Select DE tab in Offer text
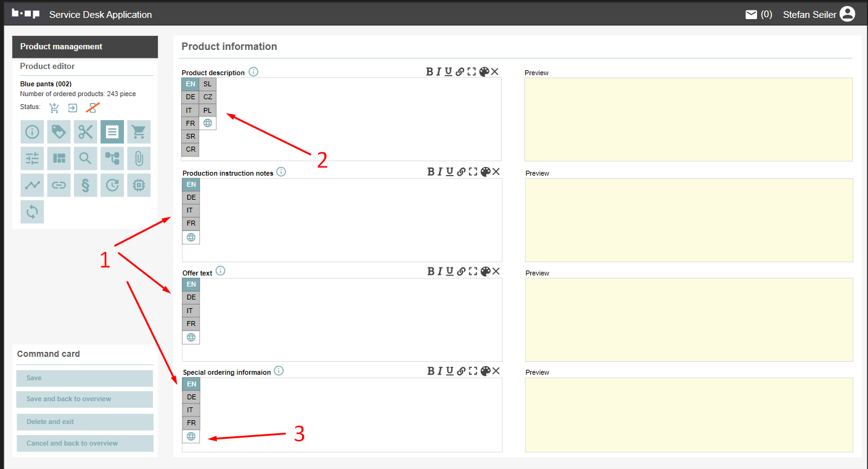Screen dimensions: 868x469 [191, 297]
